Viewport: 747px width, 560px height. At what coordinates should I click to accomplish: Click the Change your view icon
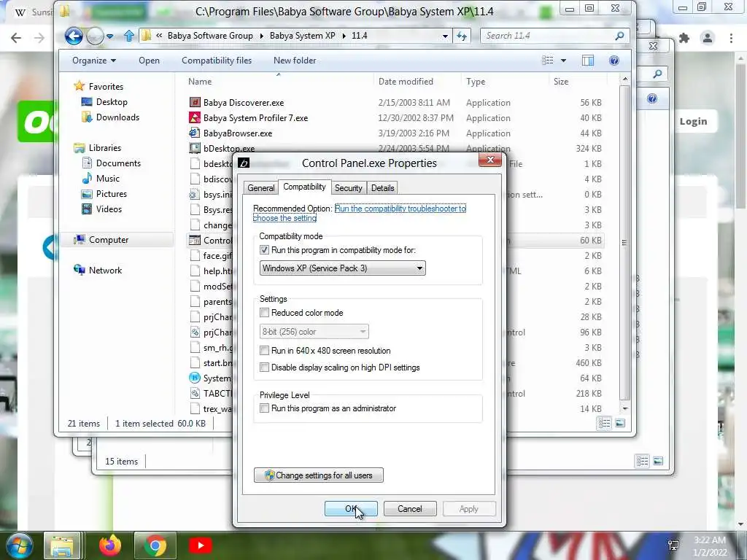coord(548,61)
